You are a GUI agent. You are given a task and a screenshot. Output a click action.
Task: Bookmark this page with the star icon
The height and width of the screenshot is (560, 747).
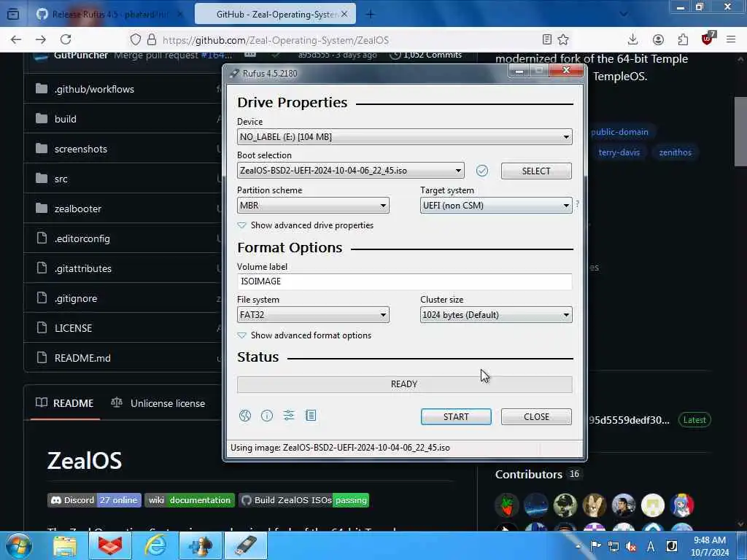coord(563,39)
